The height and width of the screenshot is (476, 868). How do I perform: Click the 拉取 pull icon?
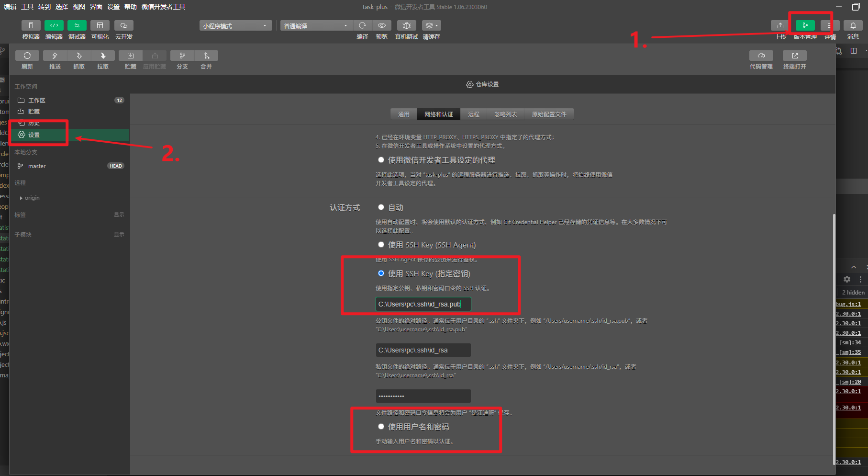point(103,56)
